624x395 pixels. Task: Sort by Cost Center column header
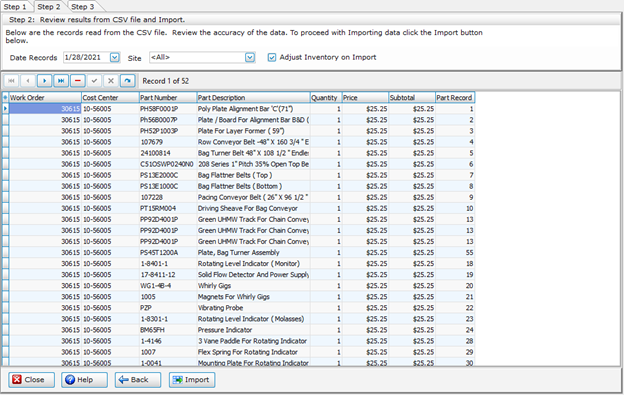pos(110,97)
